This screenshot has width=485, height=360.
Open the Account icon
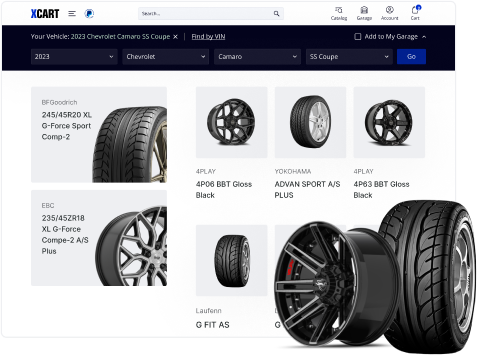coord(389,13)
